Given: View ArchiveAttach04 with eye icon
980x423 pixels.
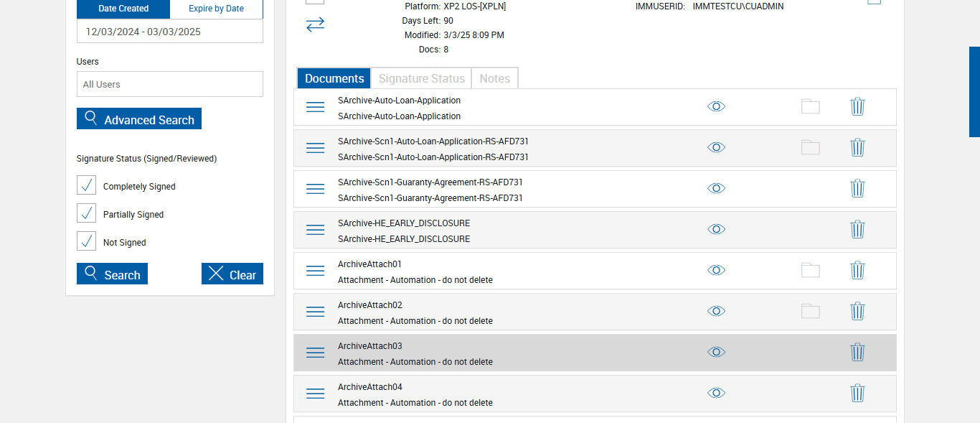Looking at the screenshot, I should (x=716, y=393).
